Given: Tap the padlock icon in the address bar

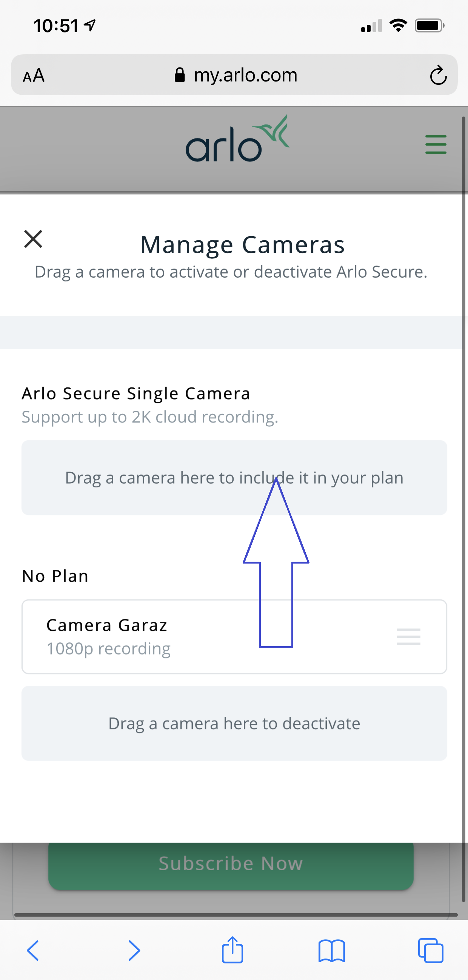Looking at the screenshot, I should coord(180,75).
